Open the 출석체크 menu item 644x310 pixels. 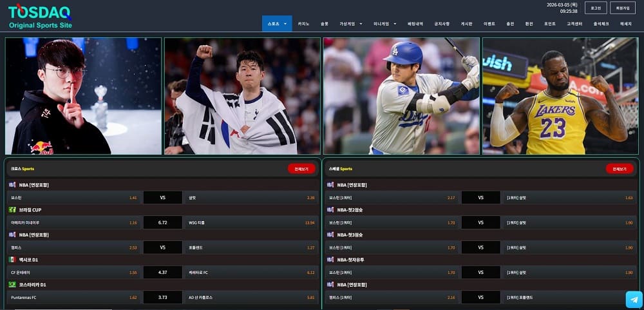[x=600, y=24]
